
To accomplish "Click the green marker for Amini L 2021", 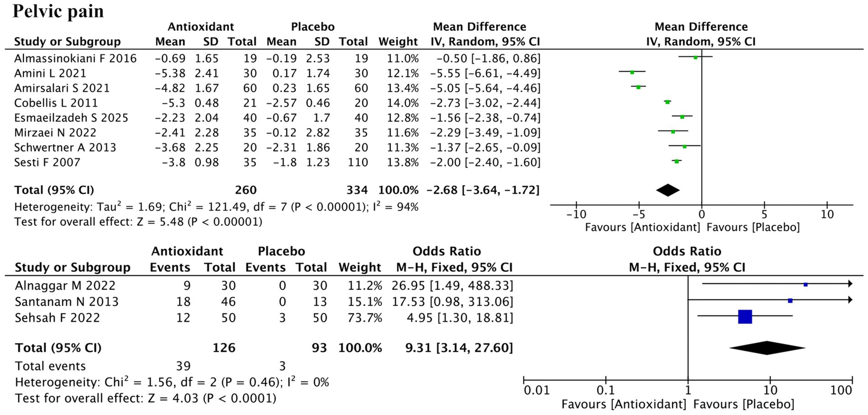I will (x=632, y=72).
